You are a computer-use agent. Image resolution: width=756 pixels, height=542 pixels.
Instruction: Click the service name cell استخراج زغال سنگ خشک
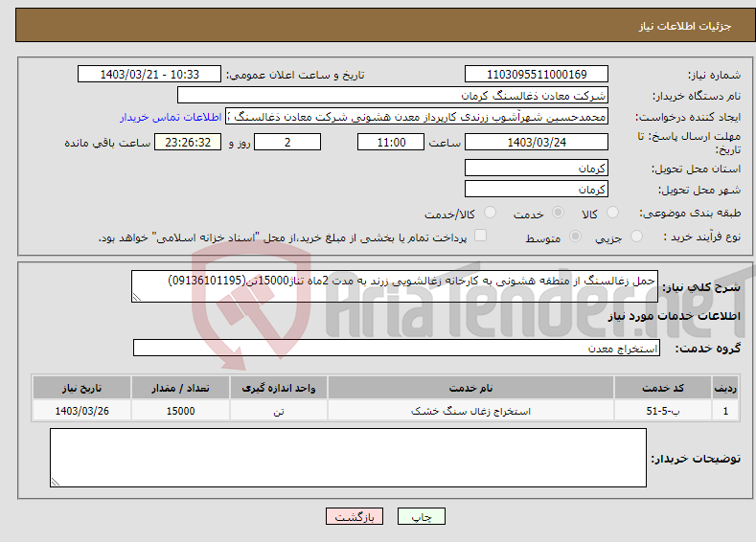coord(470,411)
